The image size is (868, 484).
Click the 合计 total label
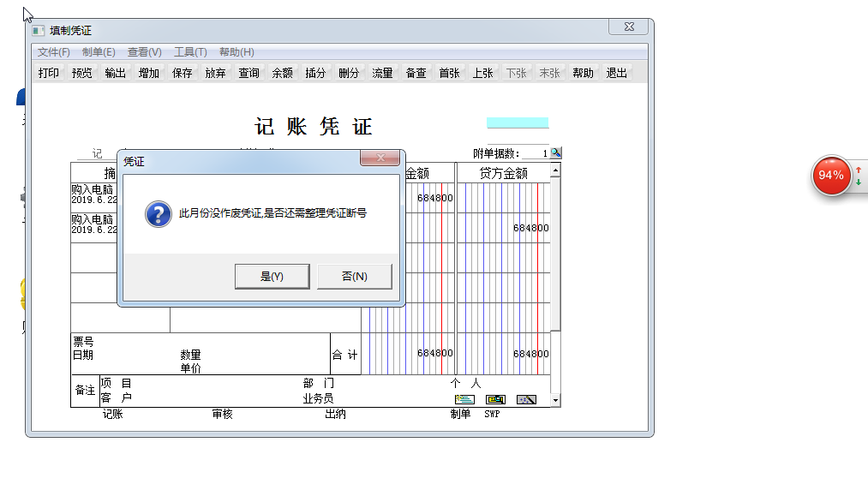345,356
